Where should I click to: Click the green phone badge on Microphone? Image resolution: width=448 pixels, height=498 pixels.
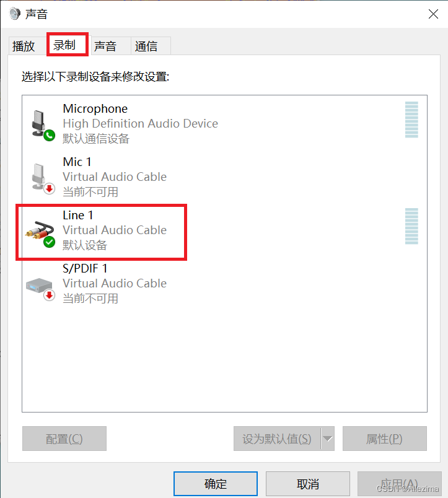49,136
